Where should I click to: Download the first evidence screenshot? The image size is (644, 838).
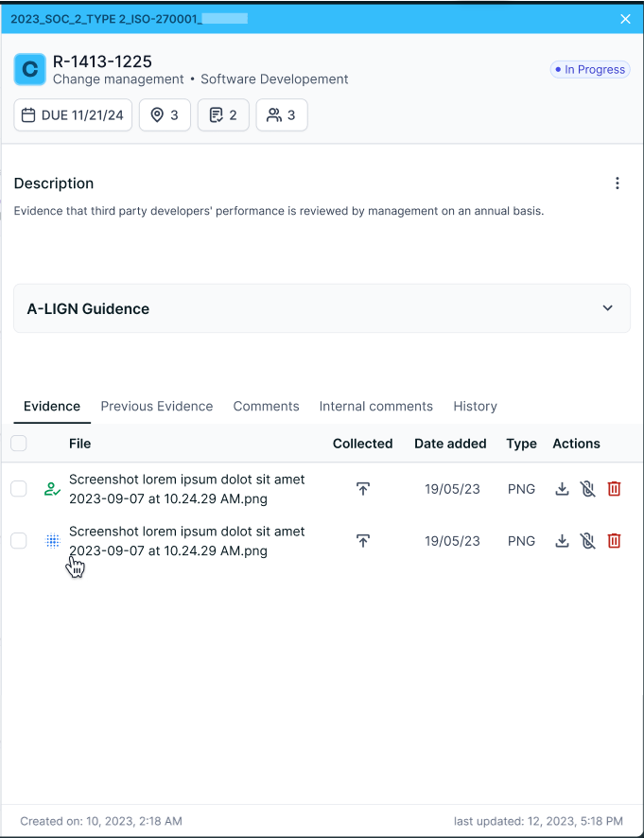tap(562, 489)
